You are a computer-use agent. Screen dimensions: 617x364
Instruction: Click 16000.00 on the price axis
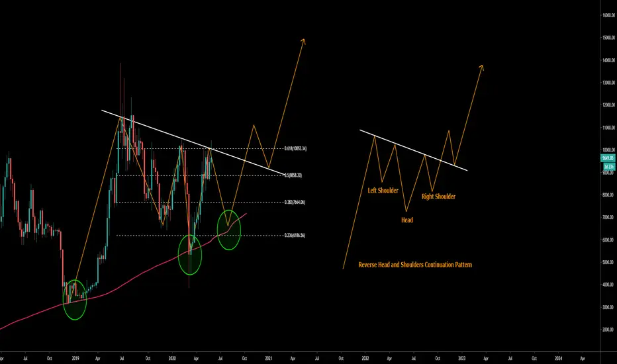pyautogui.click(x=609, y=15)
